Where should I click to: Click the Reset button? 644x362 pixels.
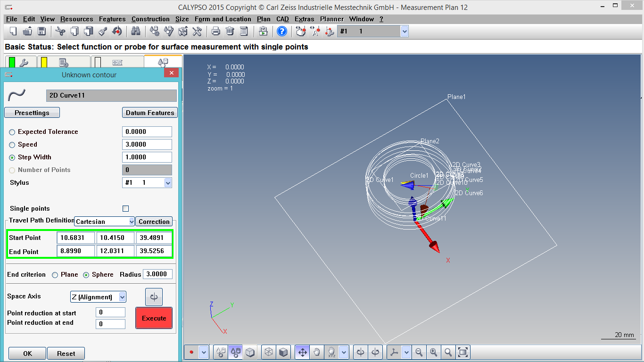coord(66,354)
